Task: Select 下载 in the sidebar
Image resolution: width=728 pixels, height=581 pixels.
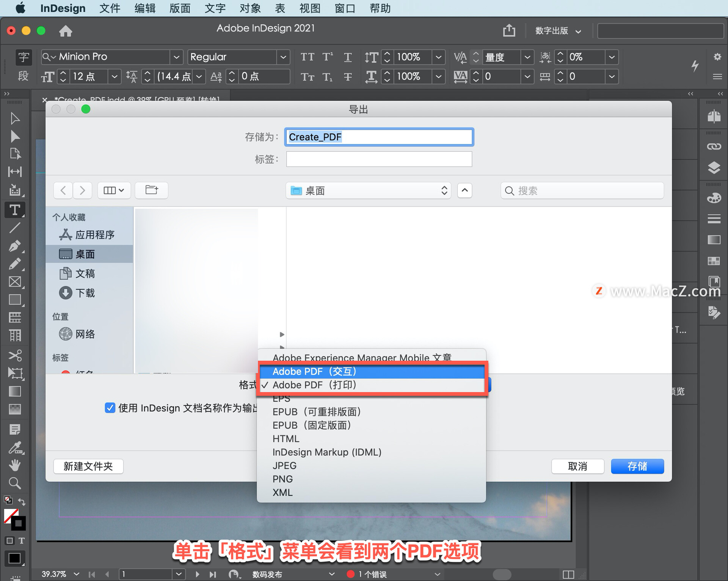Action: click(89, 293)
